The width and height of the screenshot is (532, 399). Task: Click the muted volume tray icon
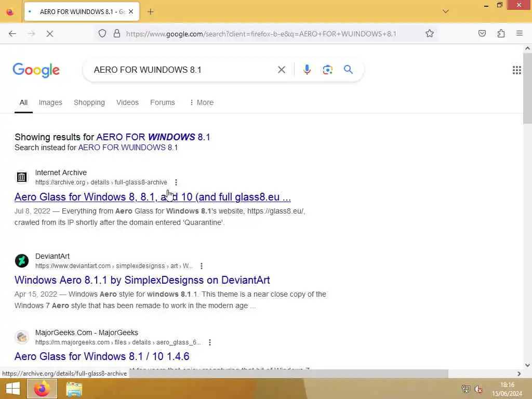coord(478,389)
